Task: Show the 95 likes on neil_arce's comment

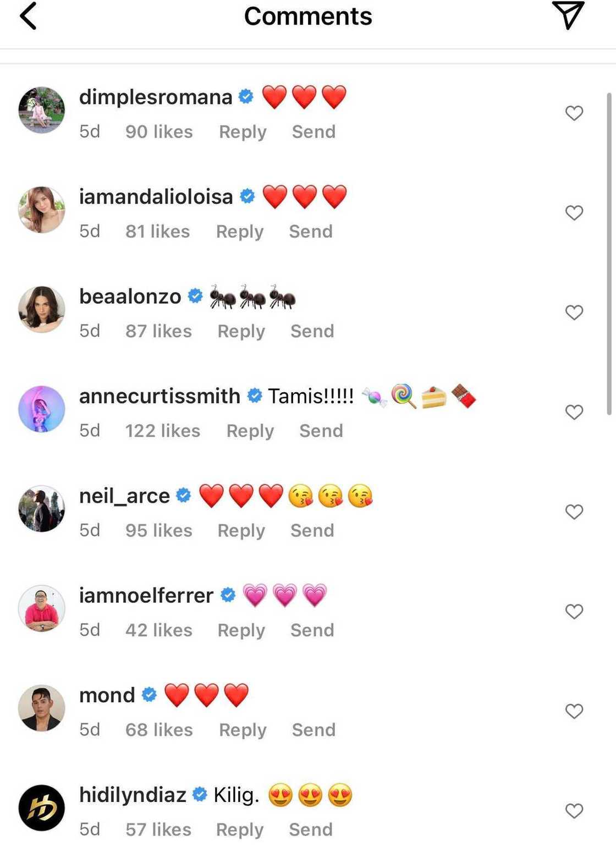Action: [159, 531]
